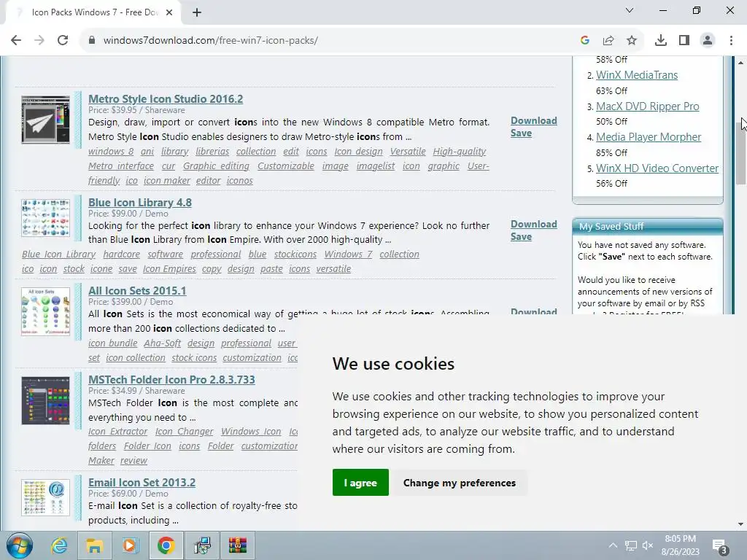Open the Chrome three-dot menu

coord(731,41)
